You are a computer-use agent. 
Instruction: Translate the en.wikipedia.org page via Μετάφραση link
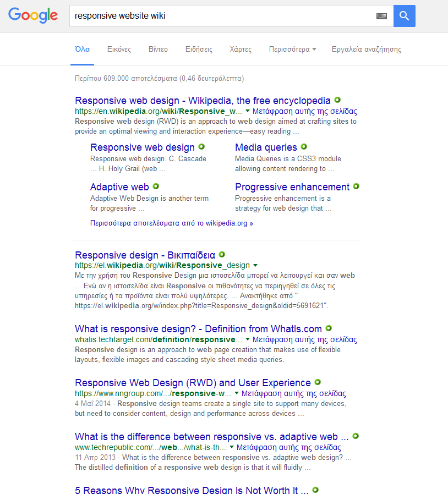pos(305,111)
